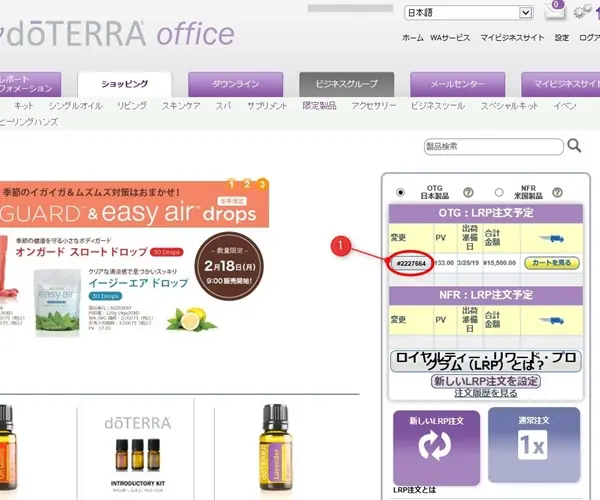Click the 製品検索 search field

point(494,147)
